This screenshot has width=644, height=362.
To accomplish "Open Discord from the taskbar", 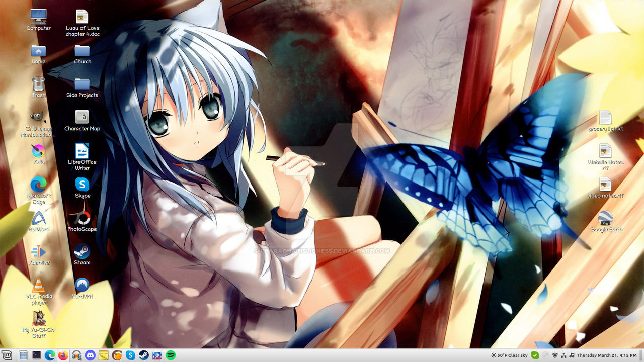I will tap(90, 355).
